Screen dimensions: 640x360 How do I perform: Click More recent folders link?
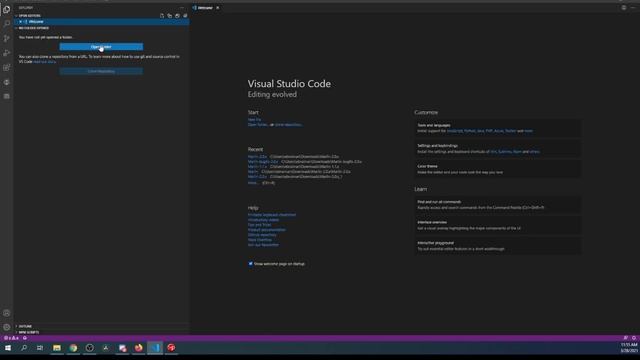click(x=253, y=183)
